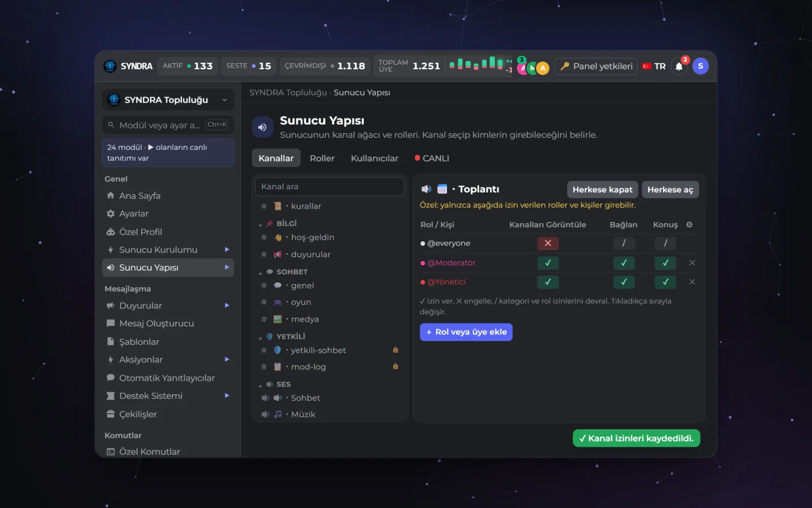This screenshot has height=508, width=812.
Task: Switch to the Kullanıcılar tab
Action: 375,158
